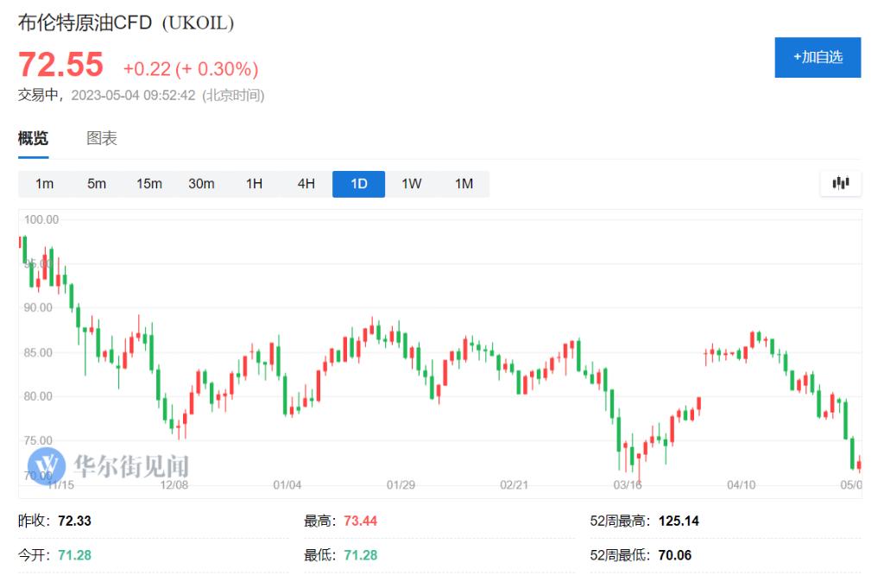This screenshot has height=588, width=884.
Task: Switch chart to 15m interval
Action: pyautogui.click(x=148, y=184)
